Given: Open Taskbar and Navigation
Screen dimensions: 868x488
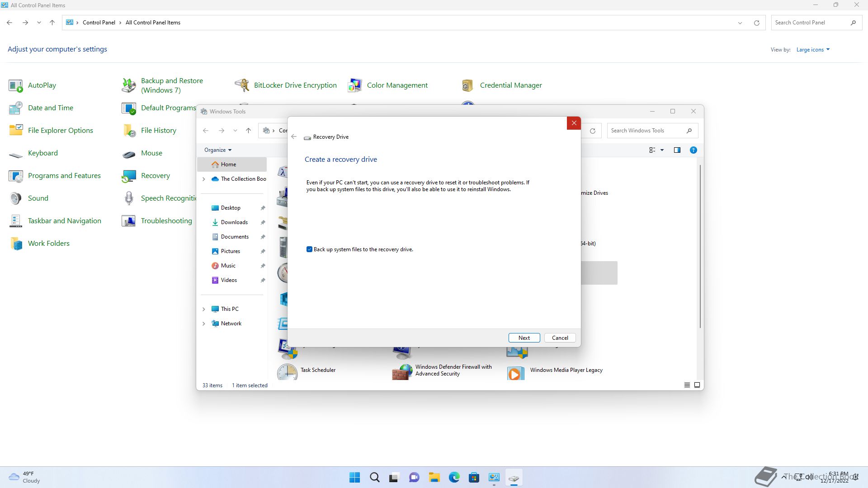Looking at the screenshot, I should tap(55, 221).
